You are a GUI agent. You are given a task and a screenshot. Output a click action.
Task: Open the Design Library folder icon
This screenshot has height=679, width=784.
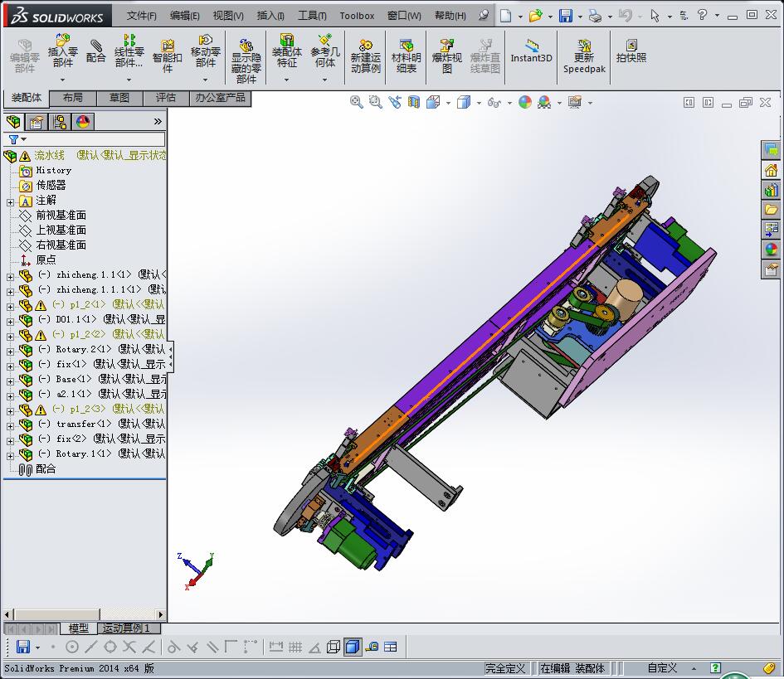click(772, 210)
